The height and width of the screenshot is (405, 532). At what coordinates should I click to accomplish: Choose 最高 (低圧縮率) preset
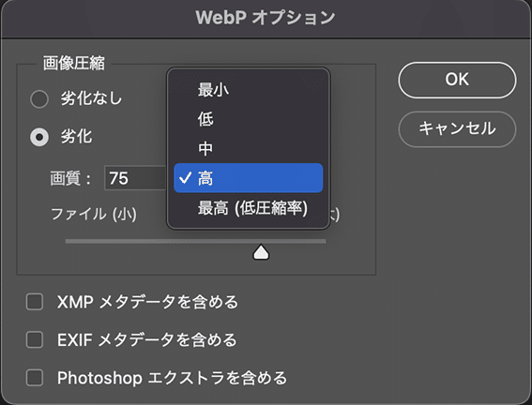[x=249, y=208]
